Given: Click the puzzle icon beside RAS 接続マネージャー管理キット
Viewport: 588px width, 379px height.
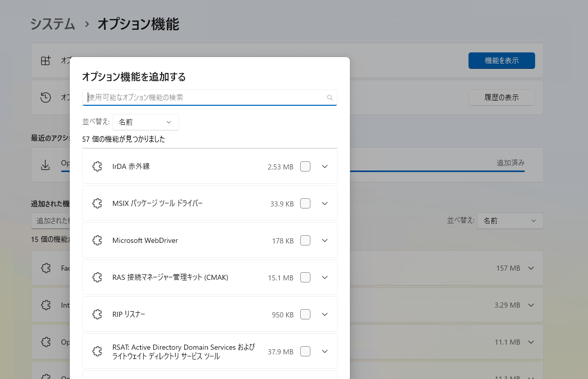Looking at the screenshot, I should point(97,277).
